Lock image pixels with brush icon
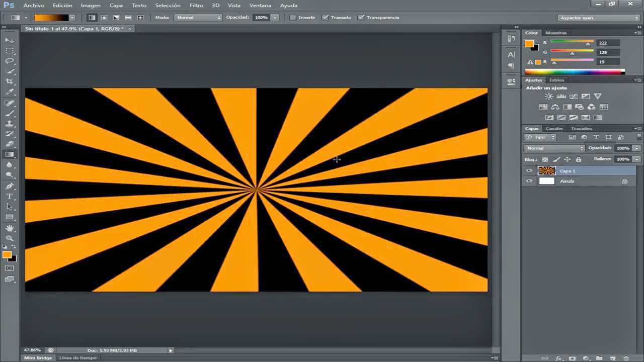The width and height of the screenshot is (644, 362). (556, 159)
